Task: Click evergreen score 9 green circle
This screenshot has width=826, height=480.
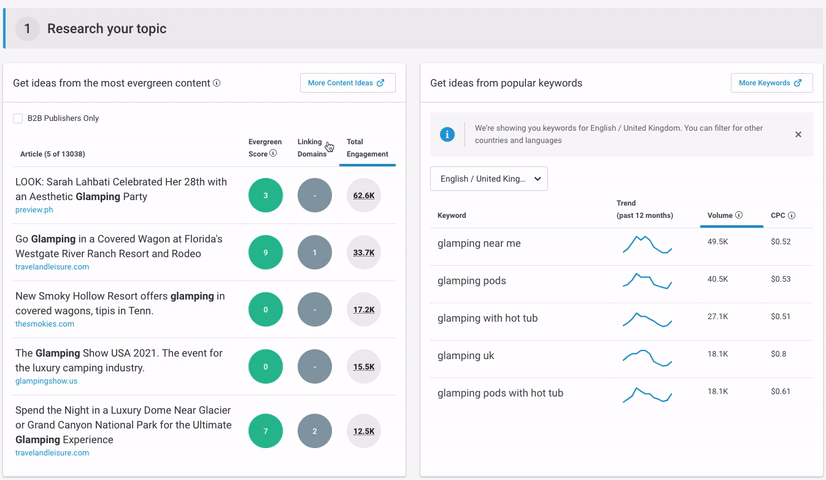Action: [265, 253]
